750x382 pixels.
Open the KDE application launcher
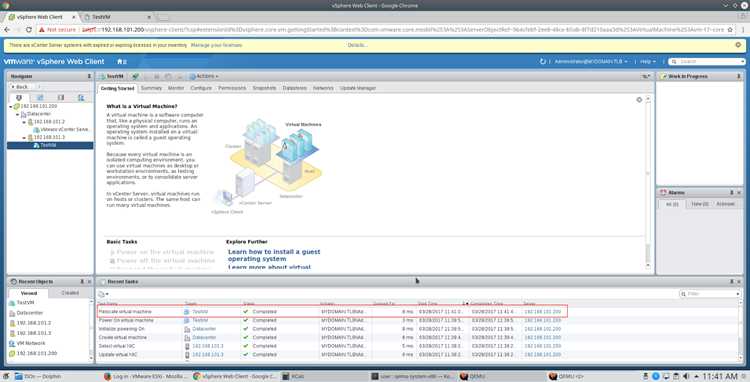[6, 376]
